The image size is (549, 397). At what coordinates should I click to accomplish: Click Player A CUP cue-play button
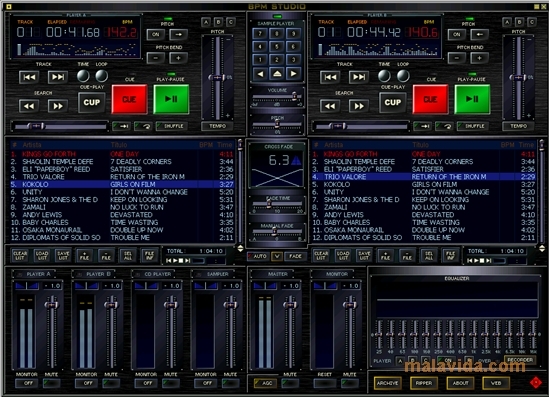(x=91, y=102)
